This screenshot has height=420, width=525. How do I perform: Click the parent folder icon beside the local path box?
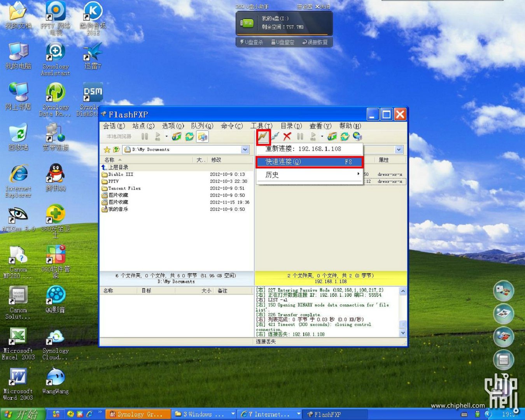pos(116,150)
